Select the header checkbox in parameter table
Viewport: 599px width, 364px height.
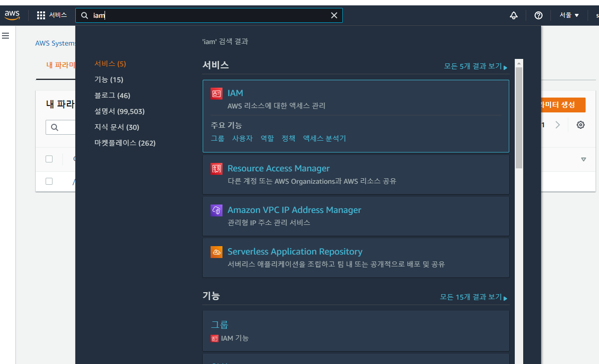49,159
